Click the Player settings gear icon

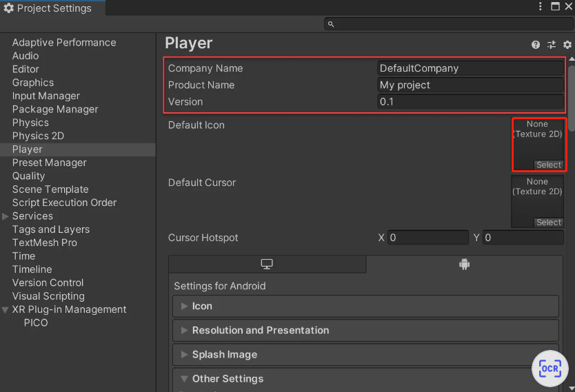pyautogui.click(x=567, y=45)
